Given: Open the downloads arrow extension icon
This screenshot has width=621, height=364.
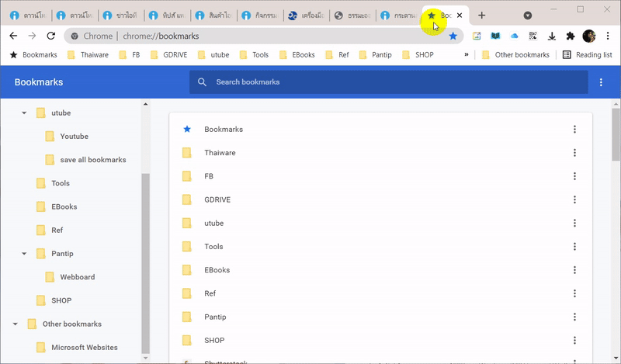Looking at the screenshot, I should click(552, 36).
